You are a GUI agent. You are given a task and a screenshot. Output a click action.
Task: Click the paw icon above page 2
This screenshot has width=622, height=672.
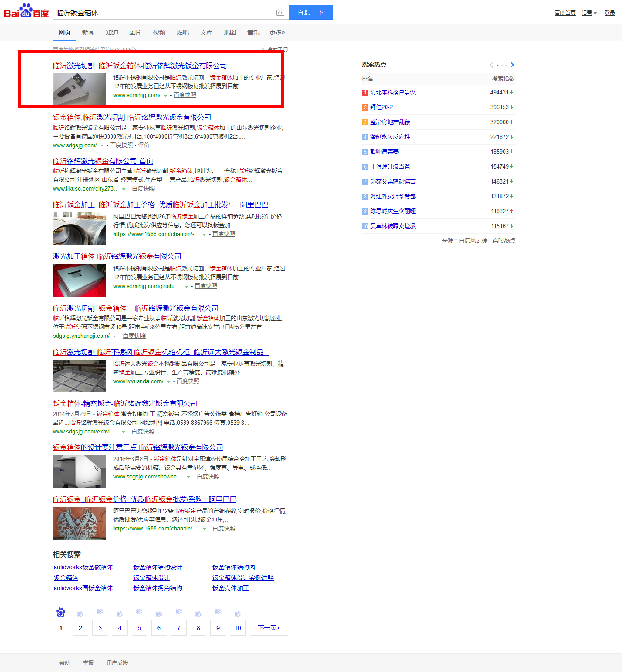pyautogui.click(x=80, y=613)
